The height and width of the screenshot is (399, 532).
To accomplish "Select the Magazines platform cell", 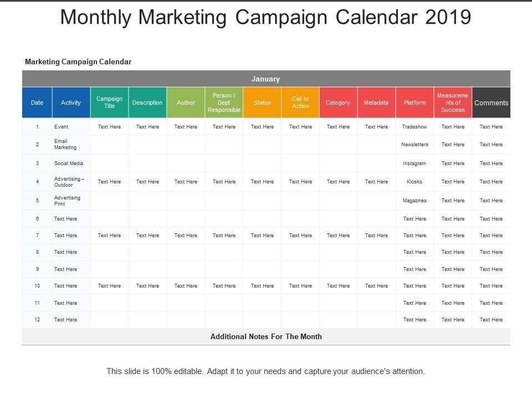I will click(415, 201).
